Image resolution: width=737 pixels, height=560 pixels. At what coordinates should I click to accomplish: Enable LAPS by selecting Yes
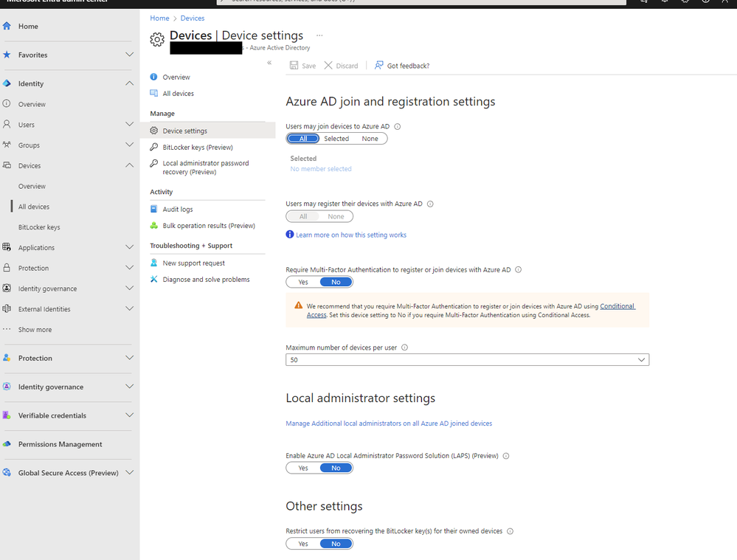pyautogui.click(x=303, y=468)
